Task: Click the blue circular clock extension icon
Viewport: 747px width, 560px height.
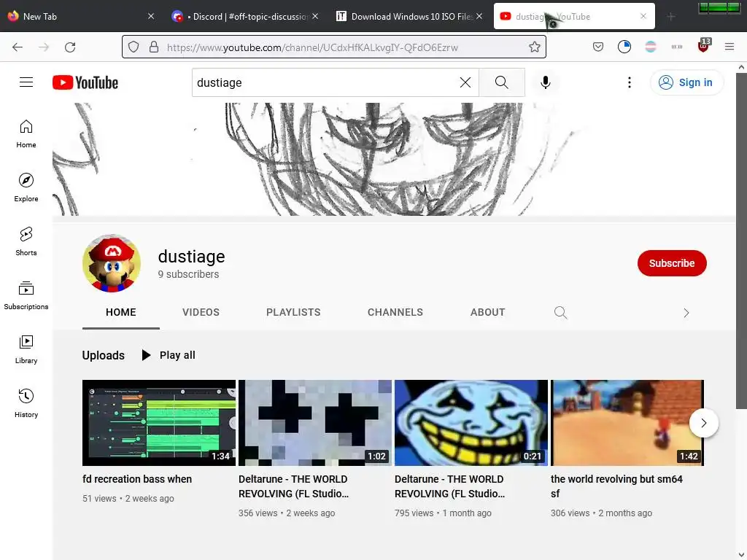Action: (x=624, y=47)
